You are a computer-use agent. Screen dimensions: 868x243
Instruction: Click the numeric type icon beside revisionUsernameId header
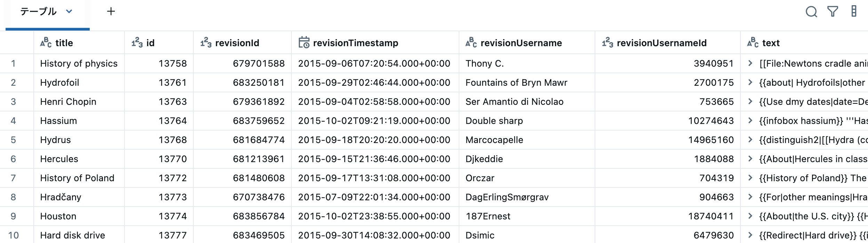pyautogui.click(x=608, y=43)
